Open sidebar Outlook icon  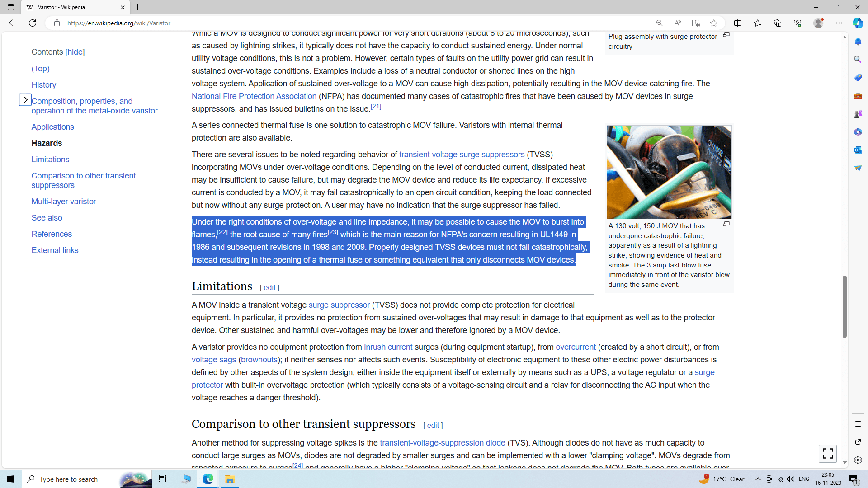[858, 150]
